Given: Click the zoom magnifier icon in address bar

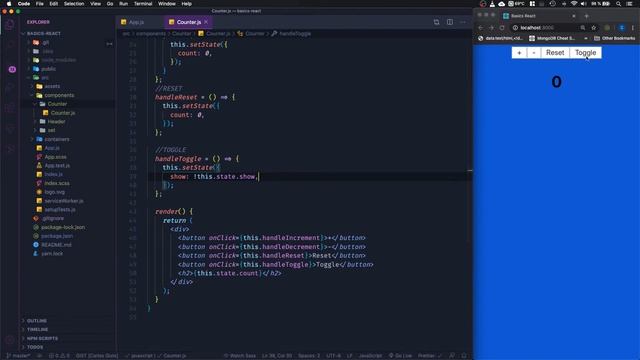Looking at the screenshot, I should coord(582,28).
